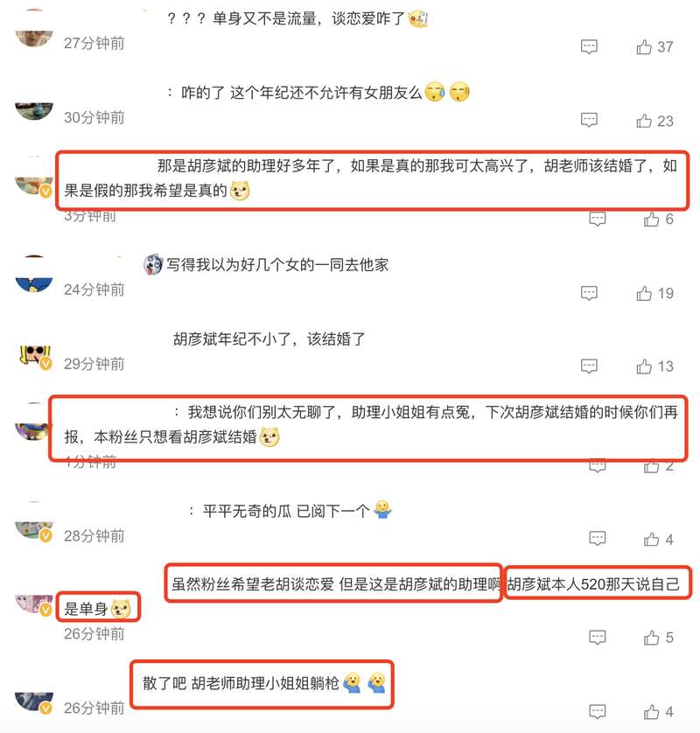Viewport: 700px width, 733px height.
Task: Reply to the 散了吧 助理小姐姐躺枪 comment
Action: click(597, 711)
